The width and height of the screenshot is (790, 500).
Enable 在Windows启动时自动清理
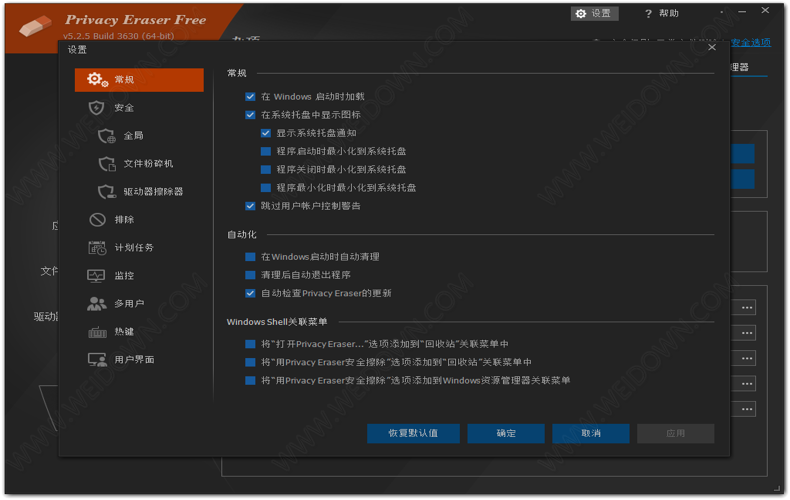[x=250, y=257]
